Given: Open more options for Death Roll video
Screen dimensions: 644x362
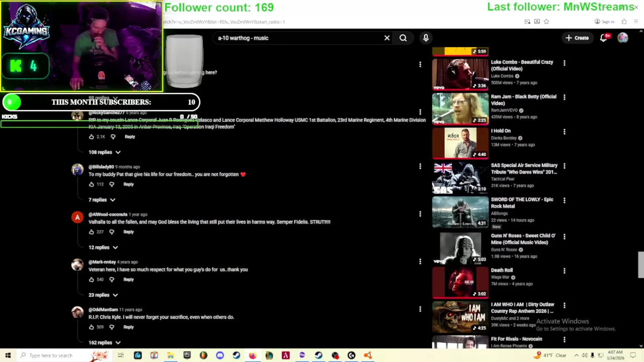Looking at the screenshot, I should [x=564, y=270].
